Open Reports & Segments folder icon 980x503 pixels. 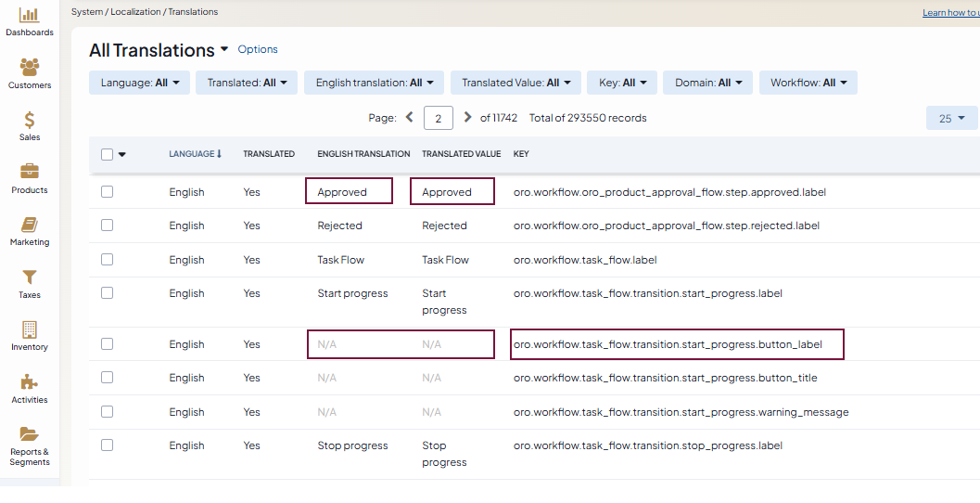30,434
